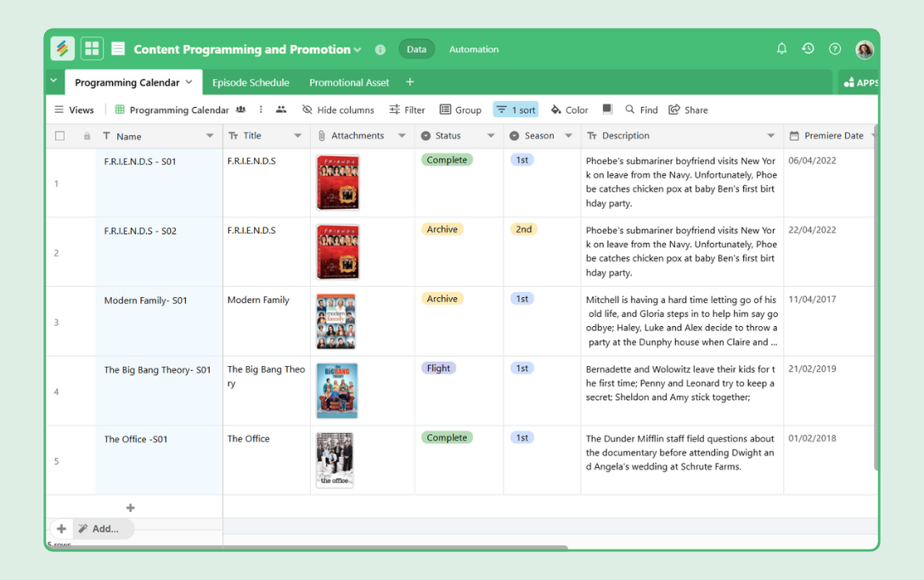The image size is (924, 580).
Task: Open the stack info icon
Action: (380, 49)
